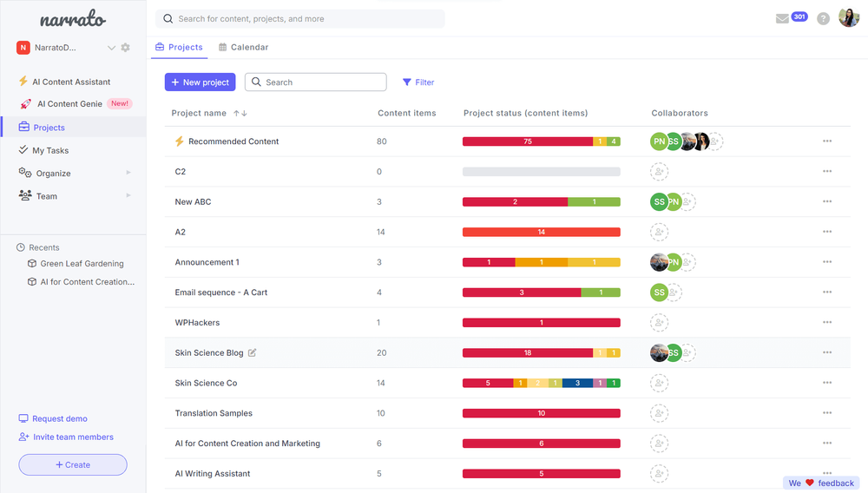
Task: Open more options for Skin Science Co
Action: click(827, 383)
